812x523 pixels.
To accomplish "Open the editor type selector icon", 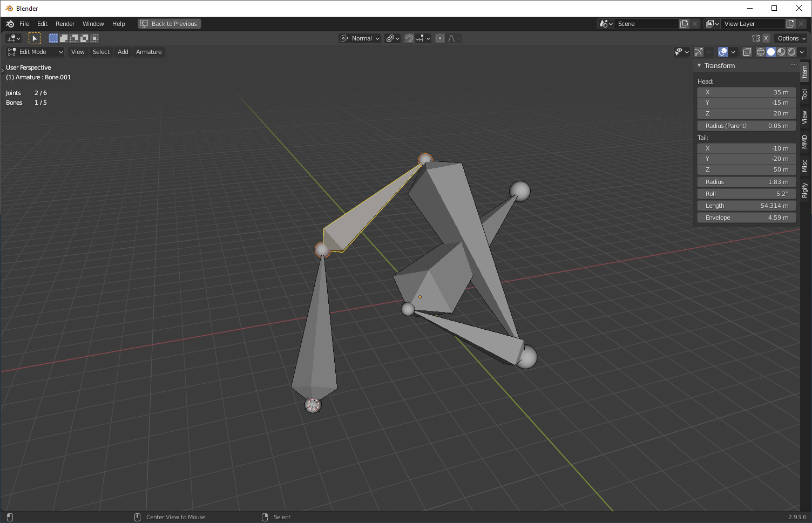I will 13,38.
